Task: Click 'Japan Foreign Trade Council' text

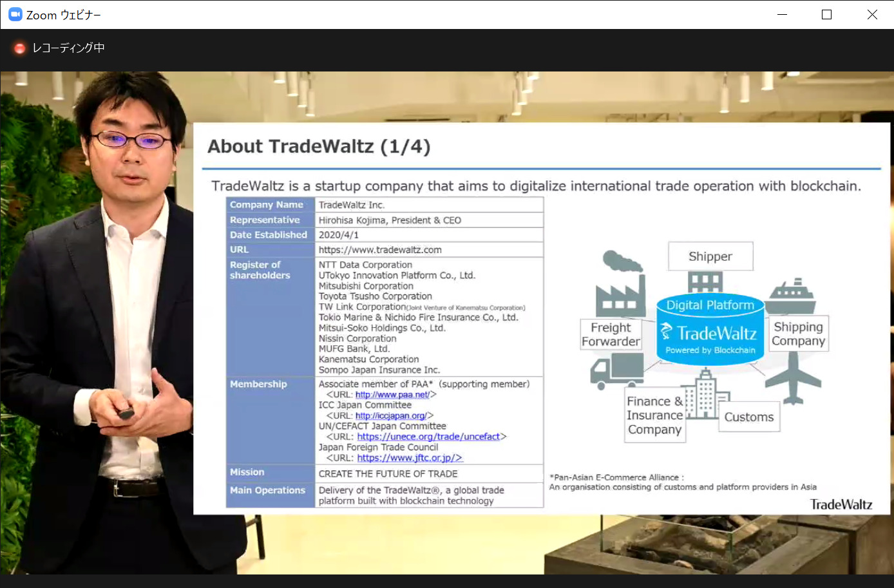Action: click(378, 448)
